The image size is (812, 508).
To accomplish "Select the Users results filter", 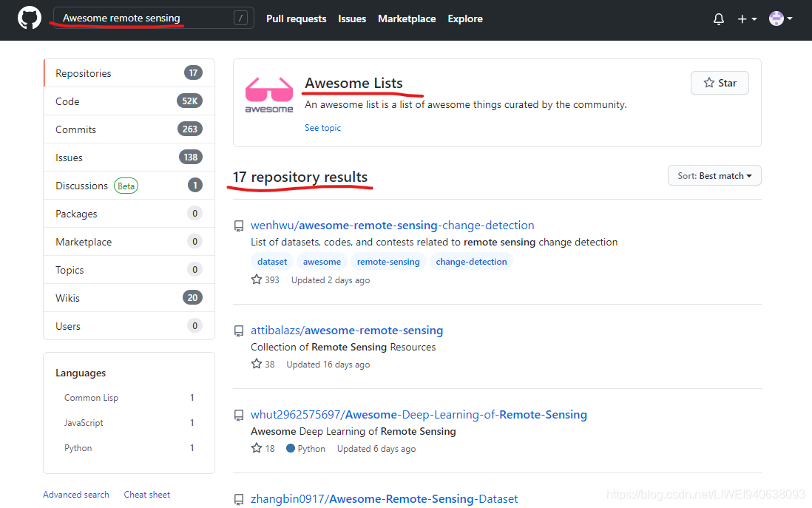I will [x=129, y=325].
